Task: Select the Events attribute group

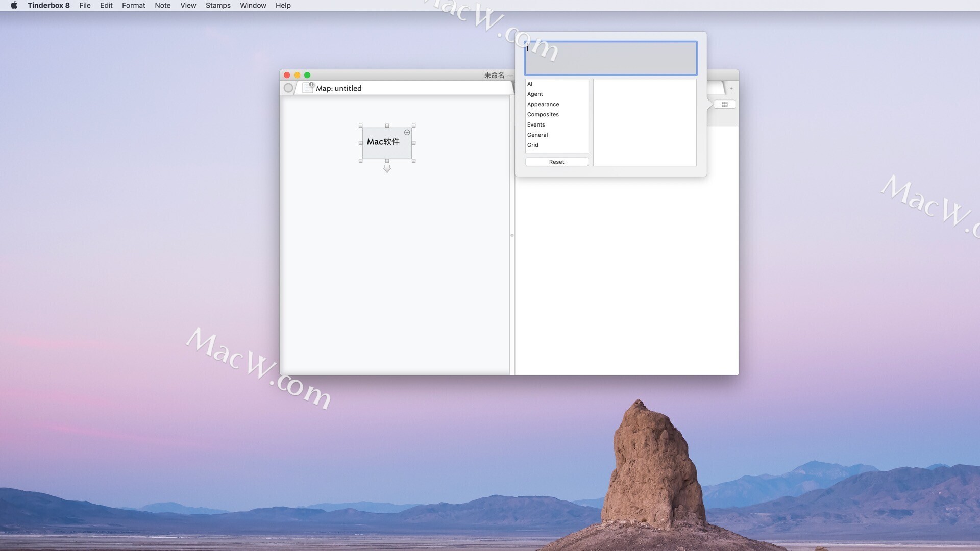Action: pyautogui.click(x=557, y=124)
